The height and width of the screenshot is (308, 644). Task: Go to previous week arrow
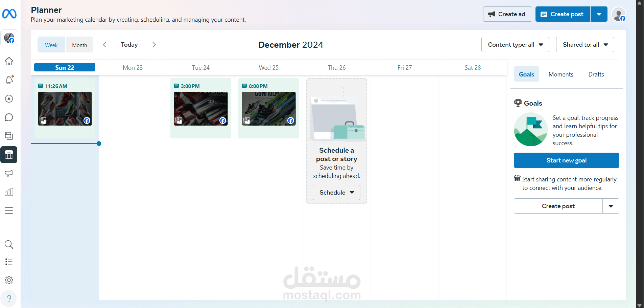click(x=105, y=45)
